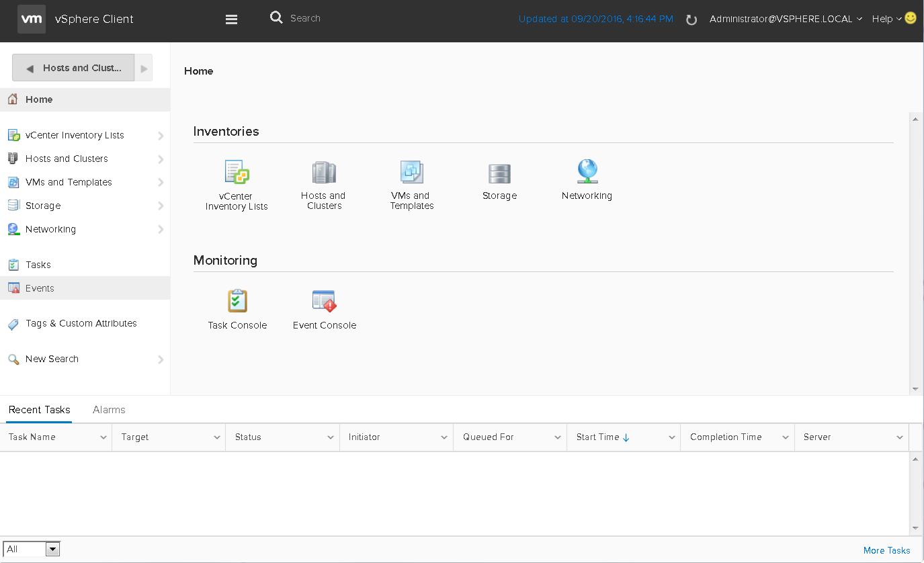The height and width of the screenshot is (563, 924).
Task: Click the search magnifier icon
Action: (x=276, y=17)
